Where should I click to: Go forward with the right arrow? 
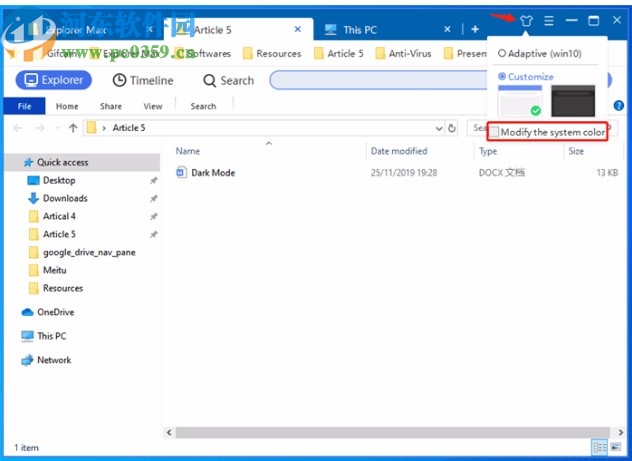(x=40, y=128)
